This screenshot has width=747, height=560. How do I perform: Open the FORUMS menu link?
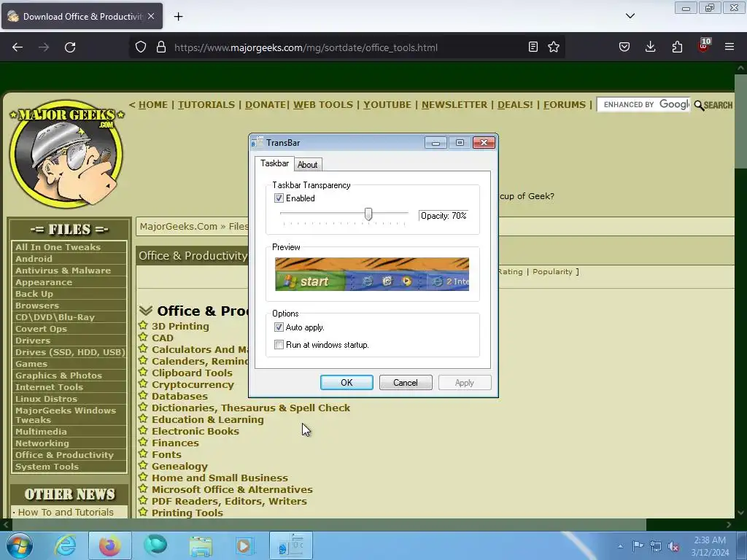(565, 105)
